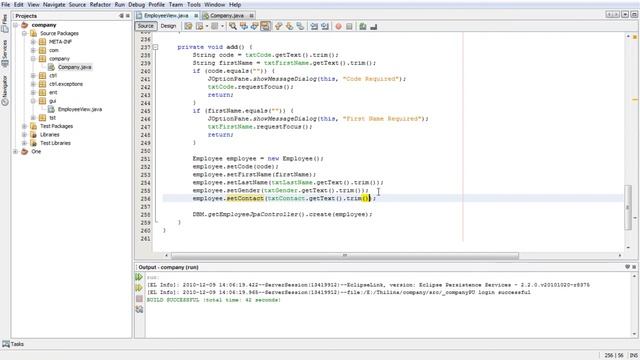Image resolution: width=640 pixels, height=360 pixels.
Task: Click the EmployeeView.java file icon in tree
Action: (51, 109)
